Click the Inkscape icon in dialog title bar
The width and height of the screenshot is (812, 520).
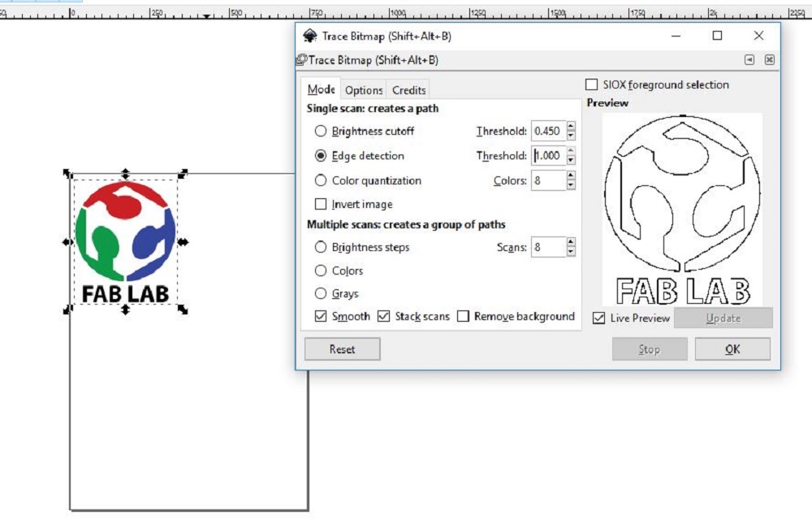pyautogui.click(x=309, y=36)
